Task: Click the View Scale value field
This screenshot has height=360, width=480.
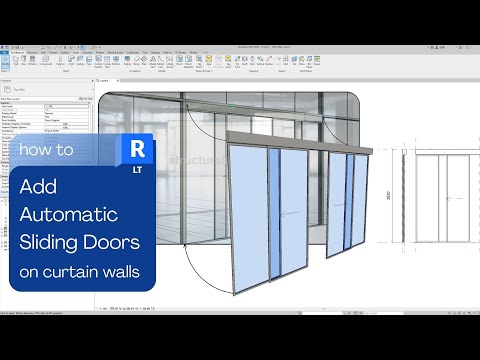Action: pos(66,106)
